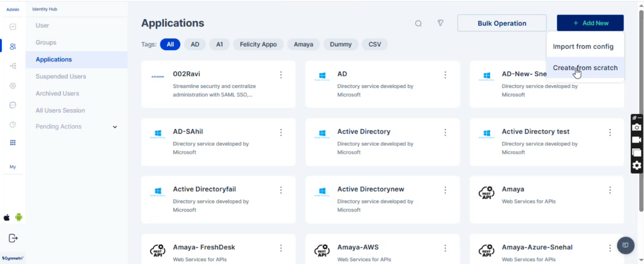Click the filter funnel icon
Viewport: 644px width, 264px height.
(441, 23)
